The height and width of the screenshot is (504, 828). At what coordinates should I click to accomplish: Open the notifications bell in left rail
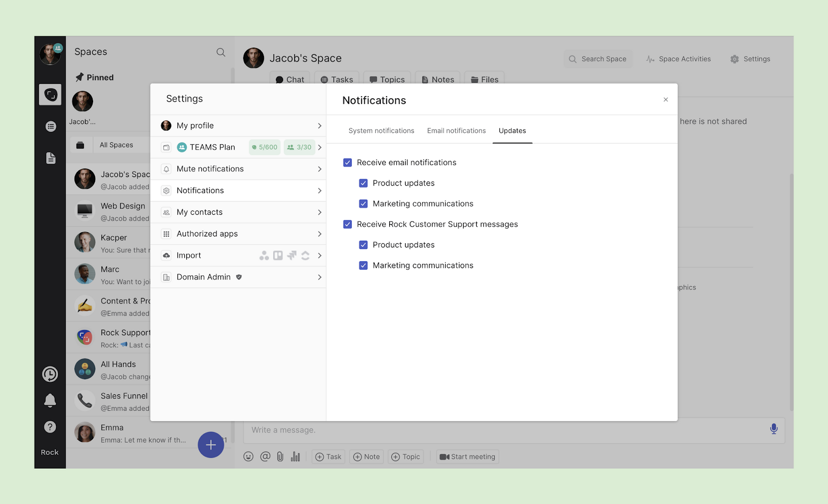click(x=50, y=401)
